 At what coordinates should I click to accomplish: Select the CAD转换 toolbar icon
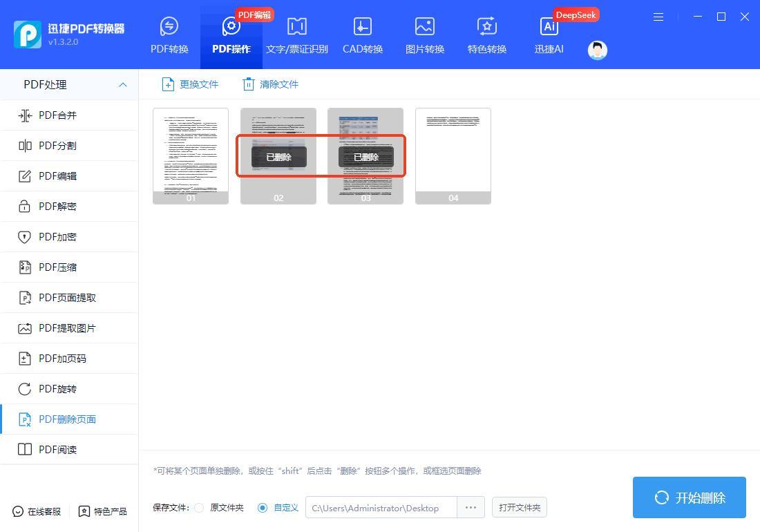363,27
